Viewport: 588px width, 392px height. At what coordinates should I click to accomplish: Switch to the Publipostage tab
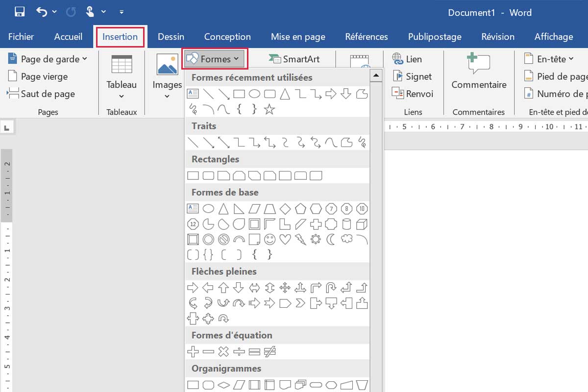pyautogui.click(x=434, y=36)
